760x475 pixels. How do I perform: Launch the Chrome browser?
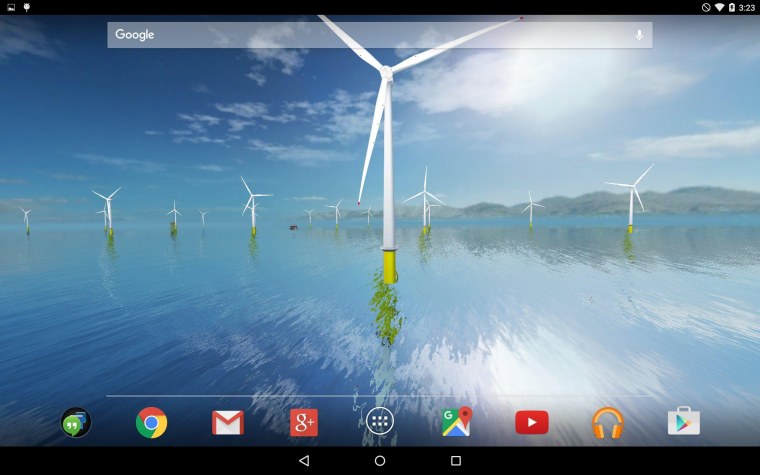pos(152,422)
